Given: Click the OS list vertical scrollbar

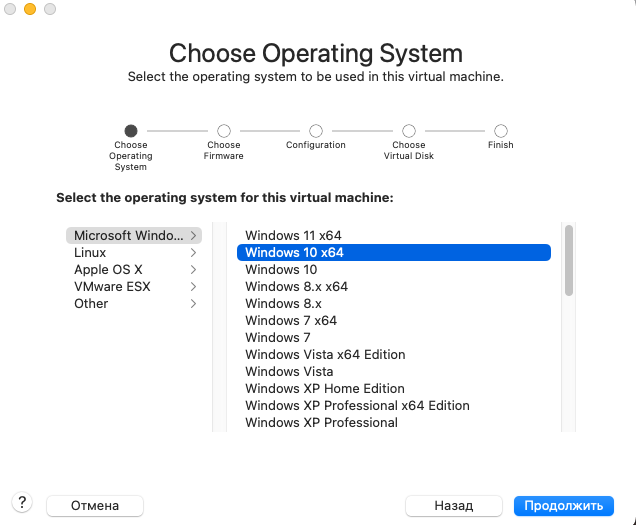Looking at the screenshot, I should click(569, 259).
